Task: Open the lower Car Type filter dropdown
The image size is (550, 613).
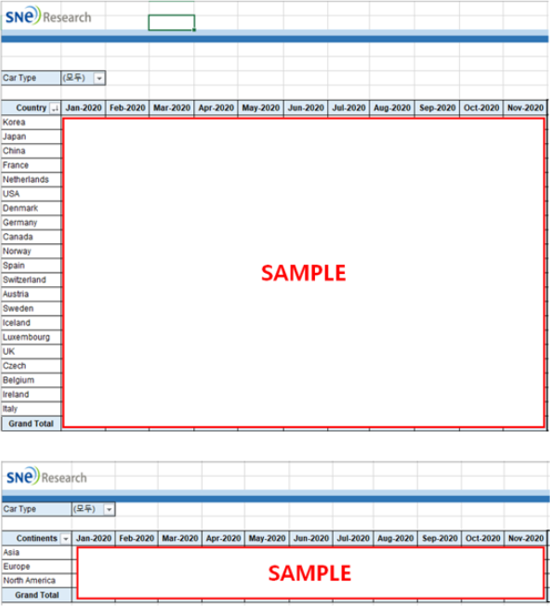Action: 109,509
